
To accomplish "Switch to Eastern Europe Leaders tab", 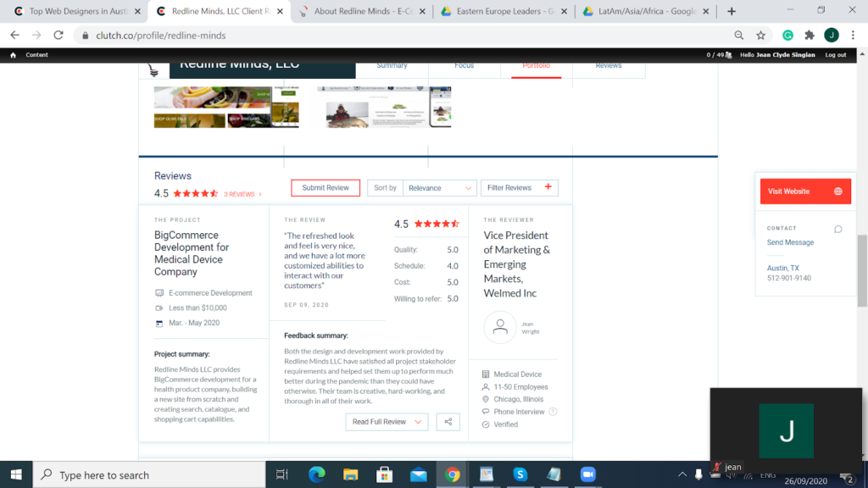I will pos(504,11).
